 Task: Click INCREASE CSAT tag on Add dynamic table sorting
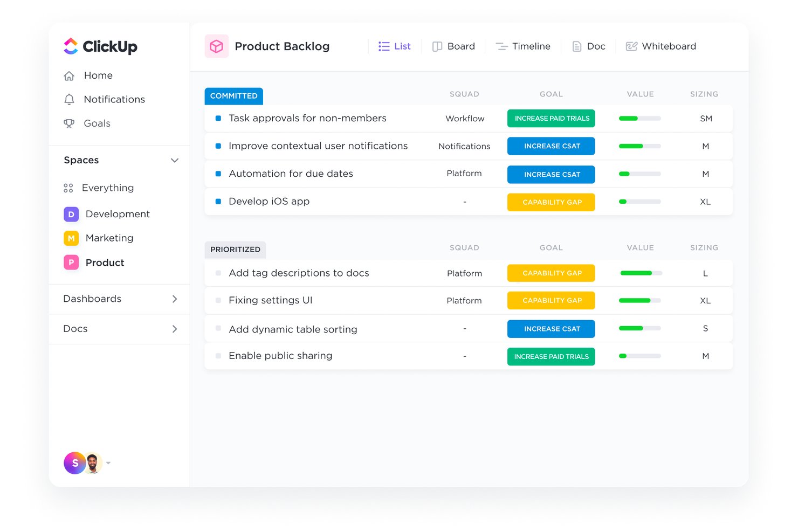(551, 329)
